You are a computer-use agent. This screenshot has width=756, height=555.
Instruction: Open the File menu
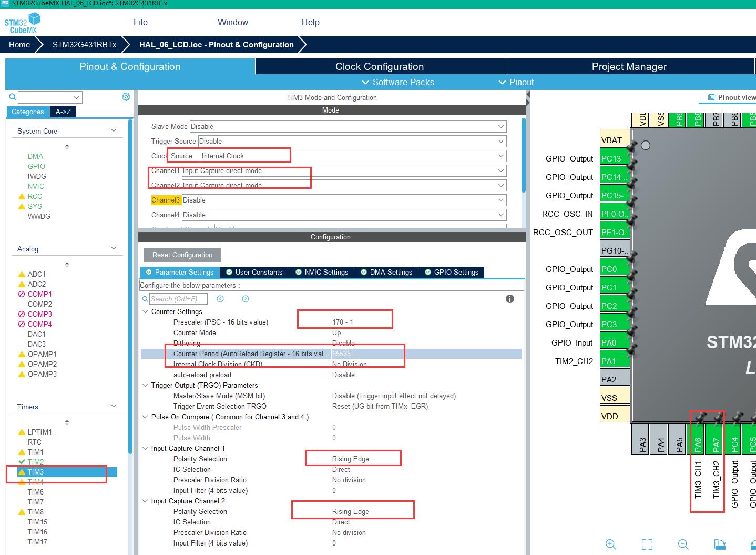pyautogui.click(x=140, y=22)
